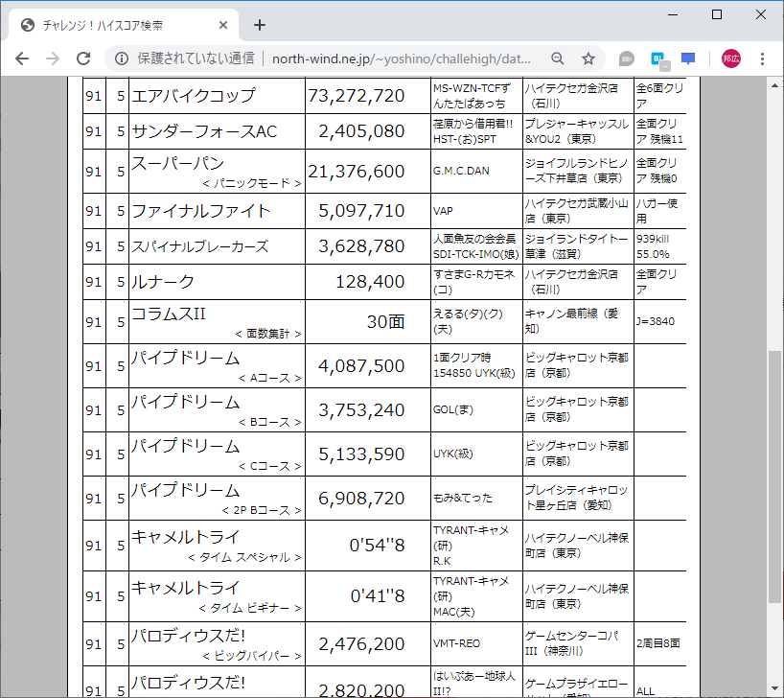
Task: Click the player name UYK(級) in the Cコース row
Action: (x=453, y=454)
